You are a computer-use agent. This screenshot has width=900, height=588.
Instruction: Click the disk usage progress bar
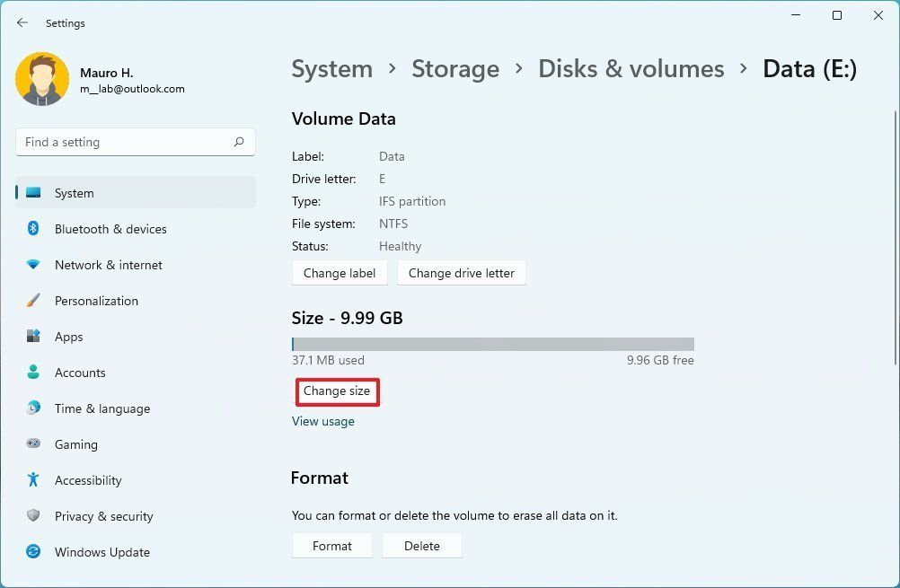pos(491,344)
